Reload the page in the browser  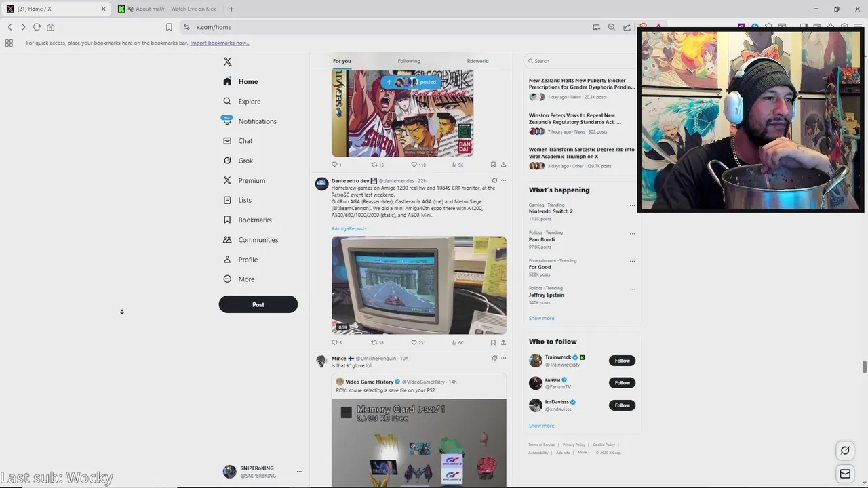tap(37, 27)
